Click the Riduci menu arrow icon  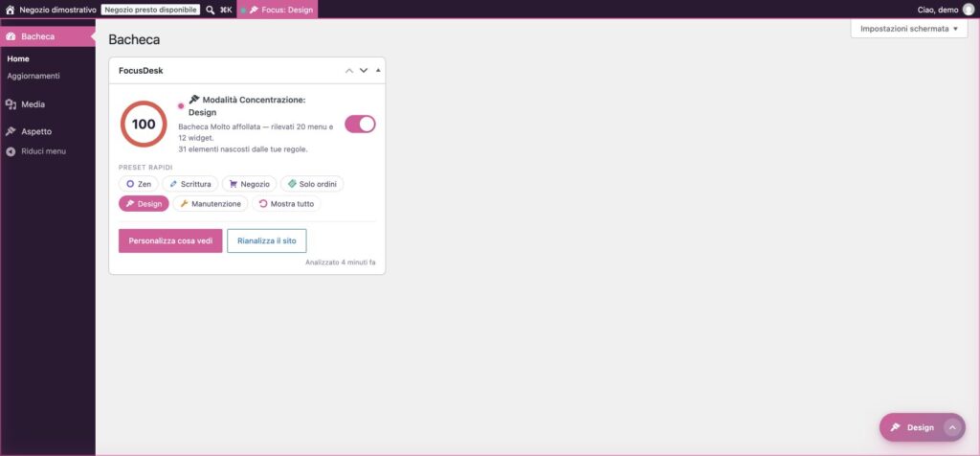[x=11, y=151]
